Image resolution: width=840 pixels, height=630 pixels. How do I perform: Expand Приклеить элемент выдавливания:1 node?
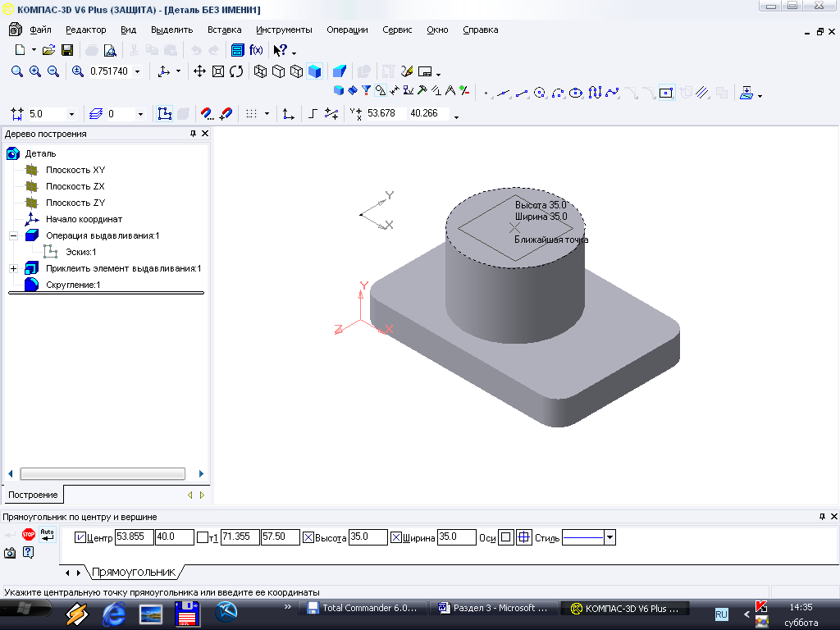tap(13, 268)
